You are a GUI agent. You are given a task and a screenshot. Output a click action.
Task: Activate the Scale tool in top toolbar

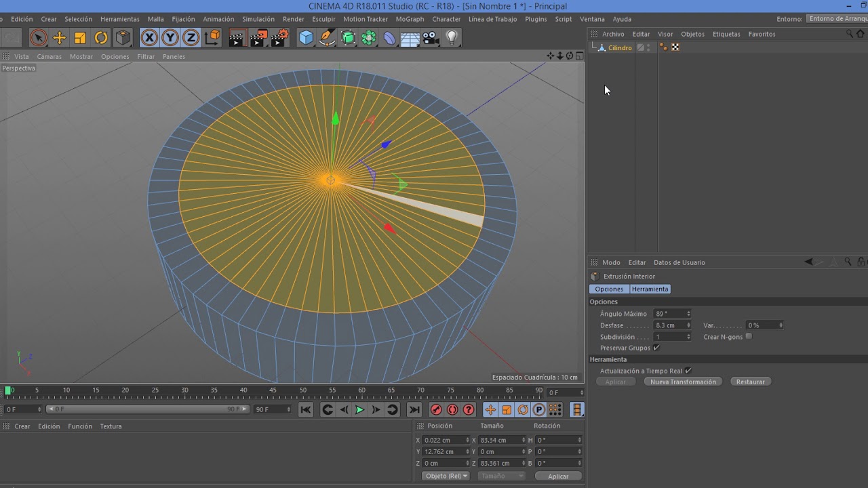pos(80,38)
